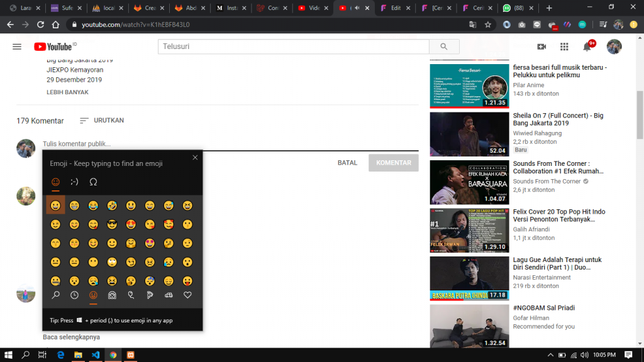Image resolution: width=644 pixels, height=362 pixels.
Task: Click the Telusuri search field
Action: tap(294, 47)
